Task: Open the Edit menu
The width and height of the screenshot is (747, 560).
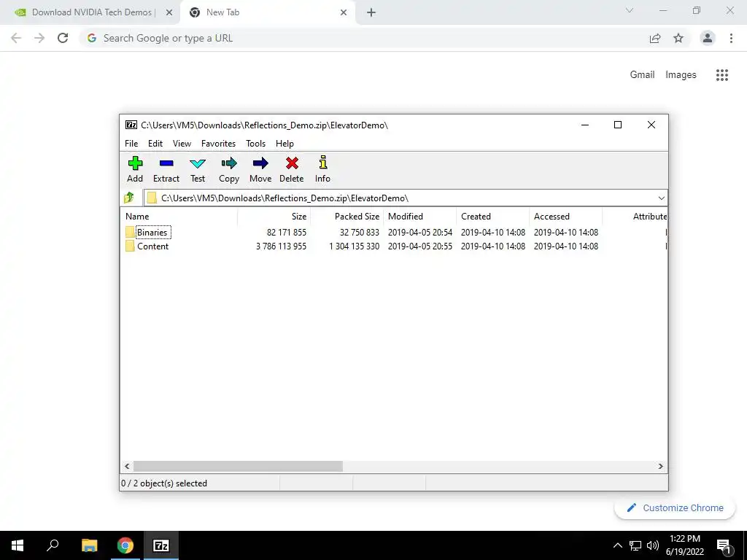Action: tap(155, 144)
